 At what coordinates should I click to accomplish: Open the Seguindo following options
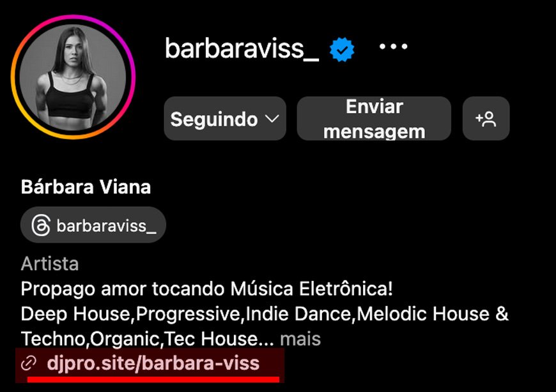point(225,119)
